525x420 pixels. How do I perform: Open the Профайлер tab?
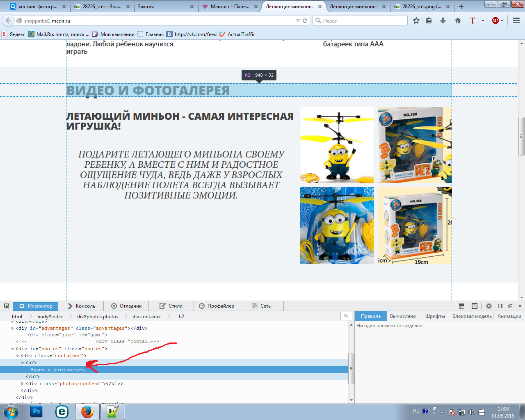(x=217, y=306)
